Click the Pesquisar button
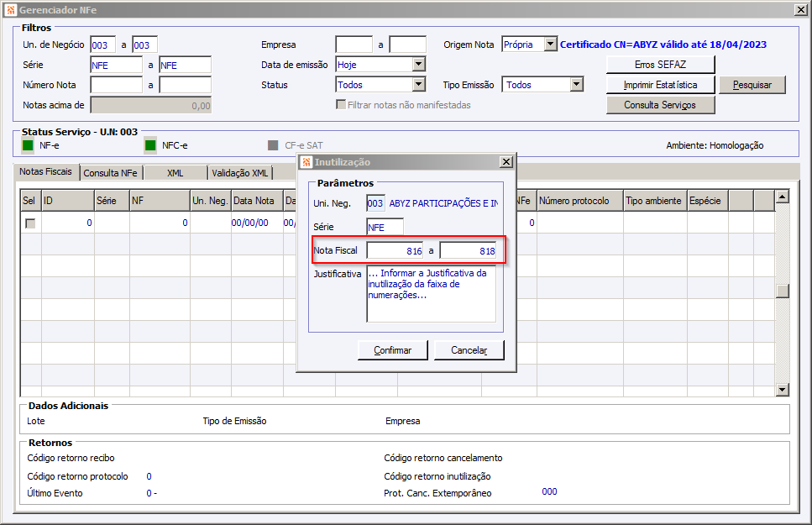 (752, 85)
